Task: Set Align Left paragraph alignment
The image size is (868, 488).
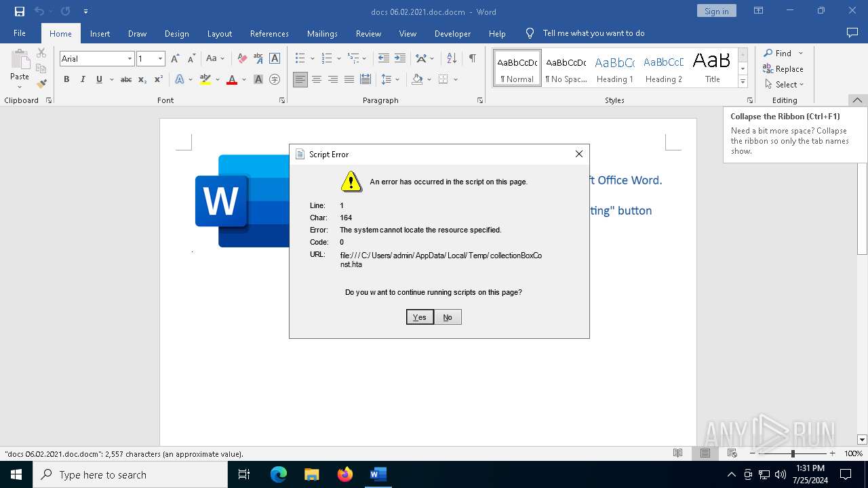Action: point(300,79)
